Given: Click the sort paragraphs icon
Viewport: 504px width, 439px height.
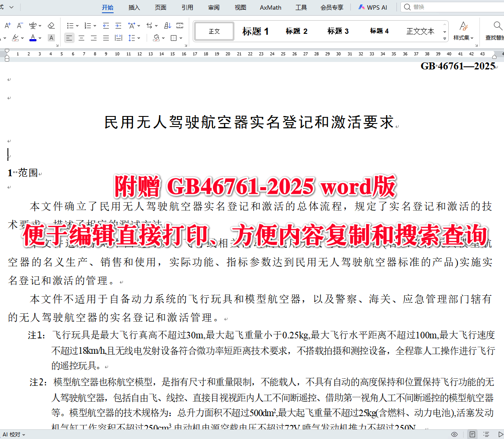Looking at the screenshot, I should point(168,25).
